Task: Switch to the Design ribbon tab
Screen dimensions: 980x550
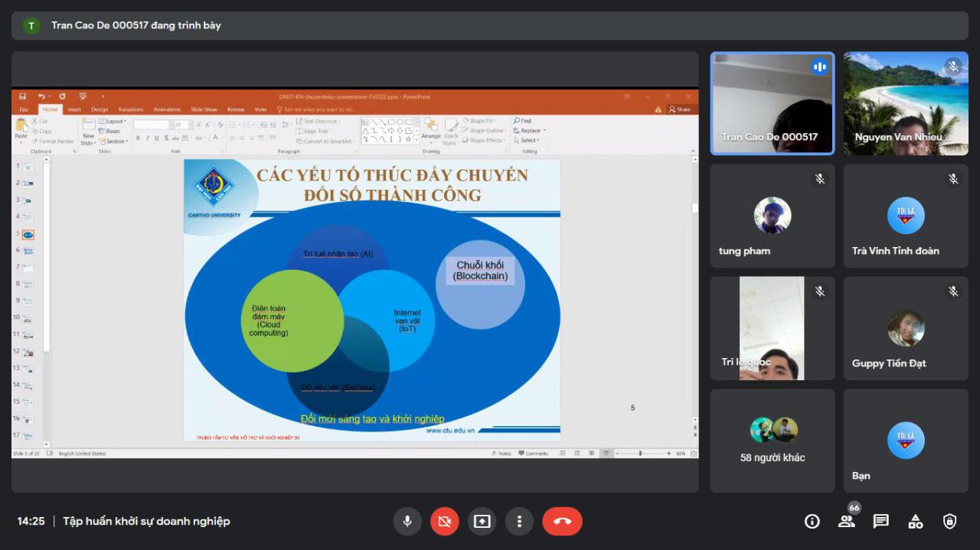Action: click(x=100, y=109)
